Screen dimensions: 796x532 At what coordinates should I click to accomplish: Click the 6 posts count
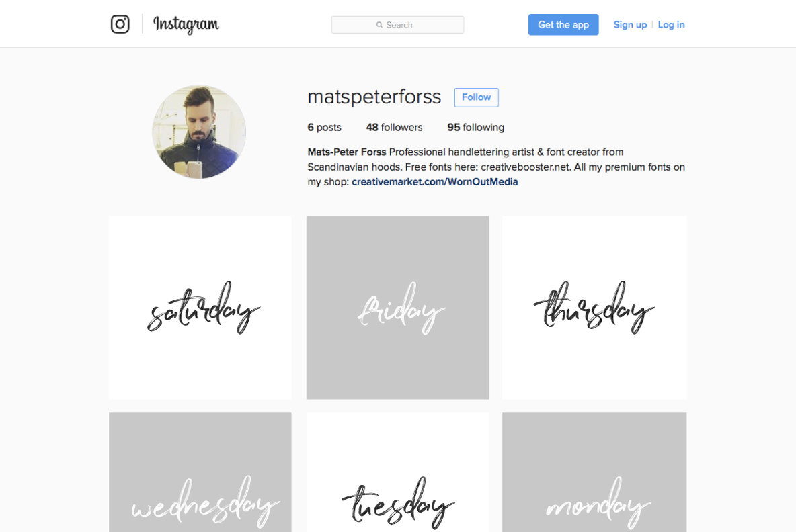[x=325, y=128]
